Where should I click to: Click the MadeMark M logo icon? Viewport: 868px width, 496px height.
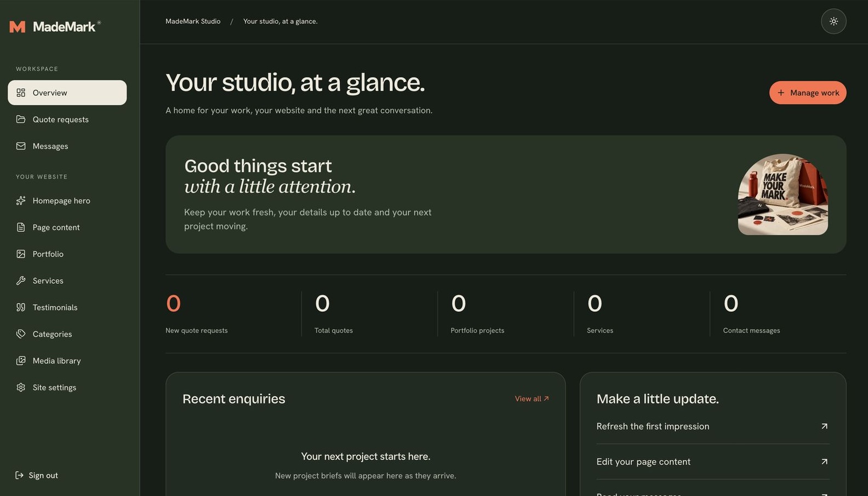18,26
